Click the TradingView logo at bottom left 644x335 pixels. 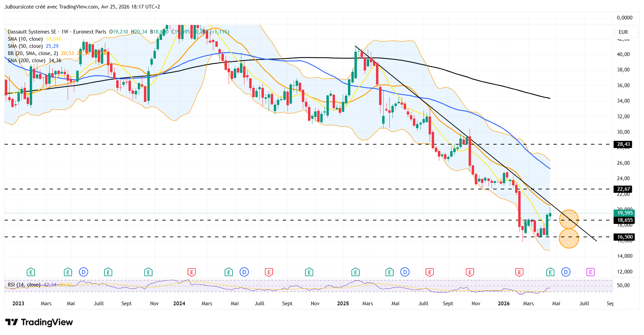click(x=39, y=322)
